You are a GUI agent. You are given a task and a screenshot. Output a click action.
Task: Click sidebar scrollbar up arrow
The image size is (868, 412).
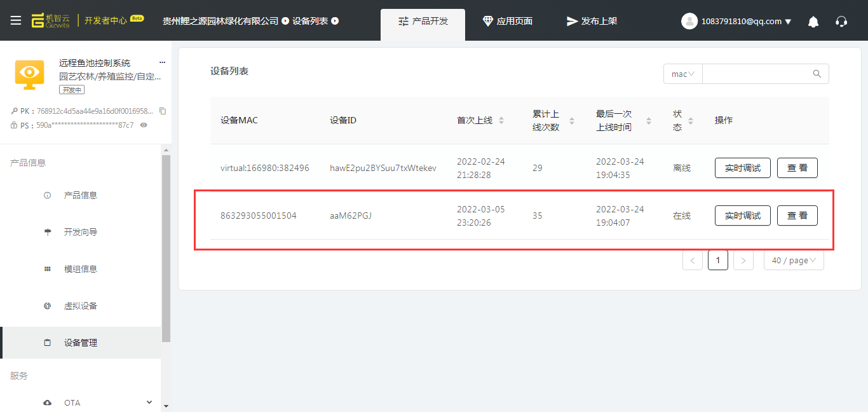166,150
